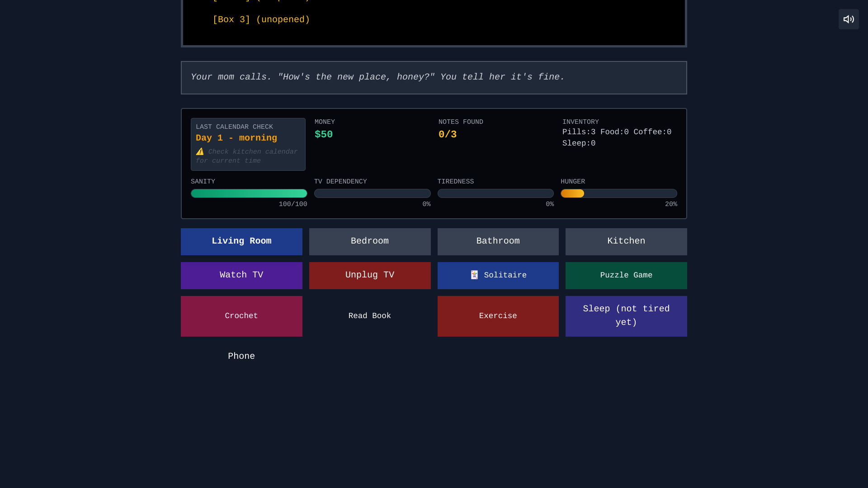Click the Sanity progress bar
Viewport: 868px width, 488px height.
249,193
